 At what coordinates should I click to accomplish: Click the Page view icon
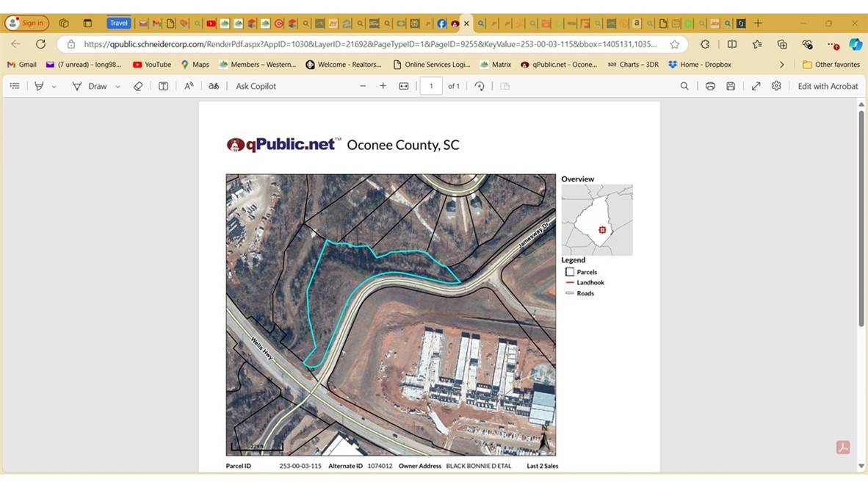click(504, 86)
